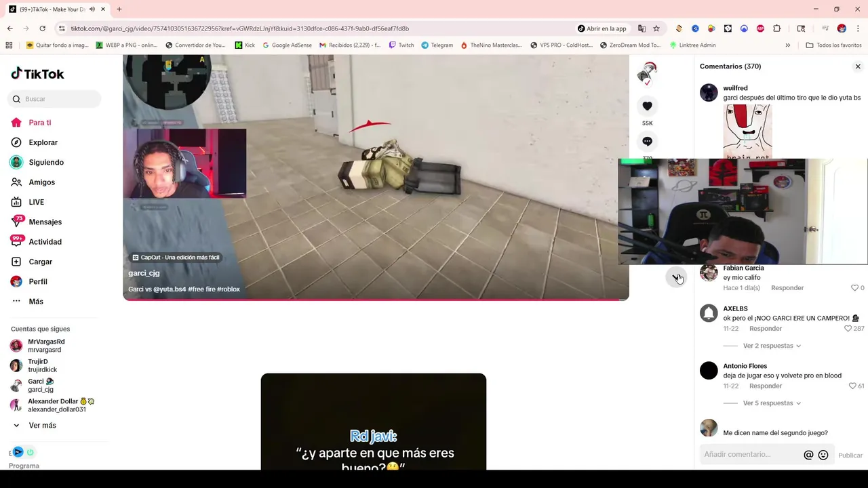Open the Twitch bookmark
868x488 pixels.
click(401, 45)
